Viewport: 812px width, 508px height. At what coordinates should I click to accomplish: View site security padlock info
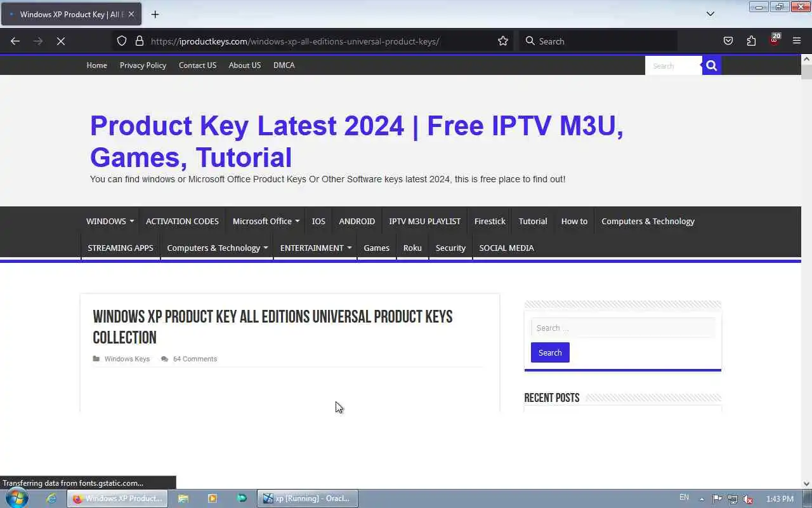(x=140, y=41)
